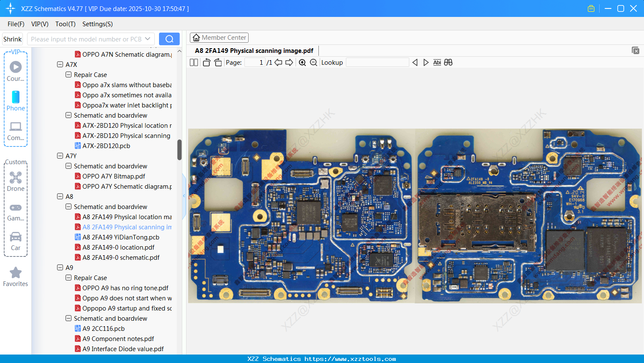Screen dimensions: 644x363
Task: Click the Shrink button
Action: pyautogui.click(x=12, y=39)
